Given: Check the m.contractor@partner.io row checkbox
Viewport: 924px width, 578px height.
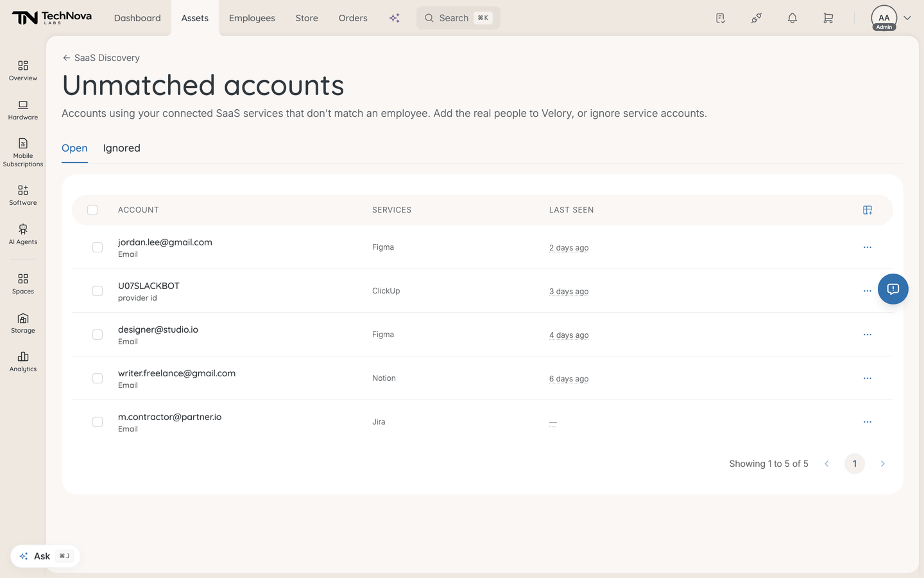Looking at the screenshot, I should click(98, 422).
